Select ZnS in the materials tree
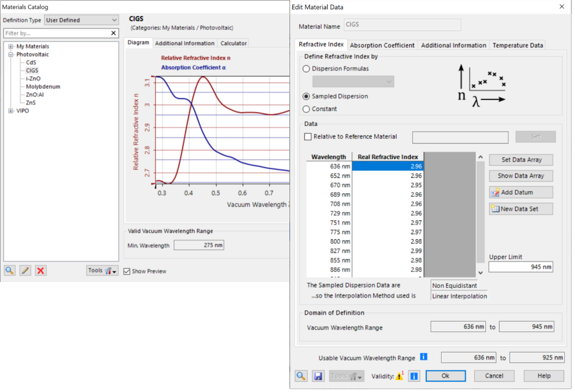 pos(30,103)
